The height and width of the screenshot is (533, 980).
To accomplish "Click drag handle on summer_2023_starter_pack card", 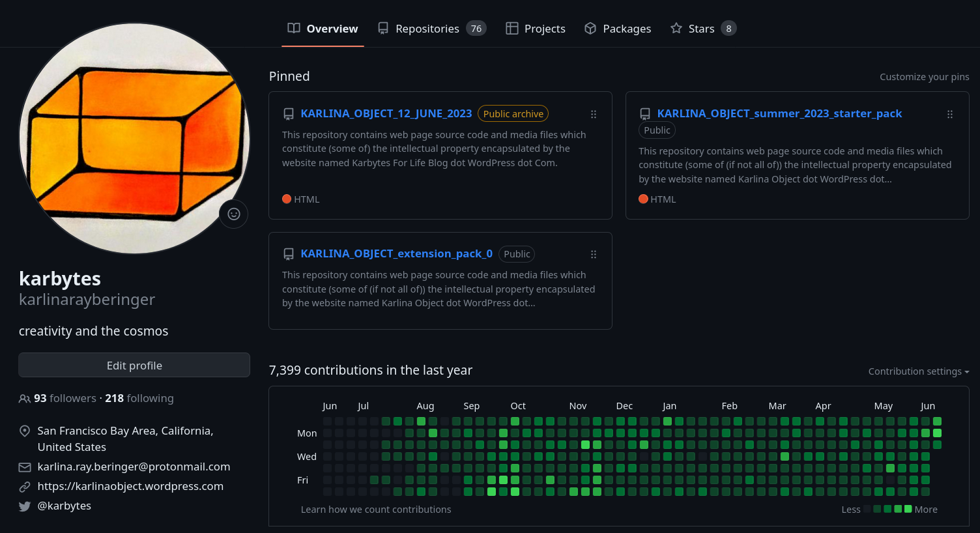I will point(950,114).
